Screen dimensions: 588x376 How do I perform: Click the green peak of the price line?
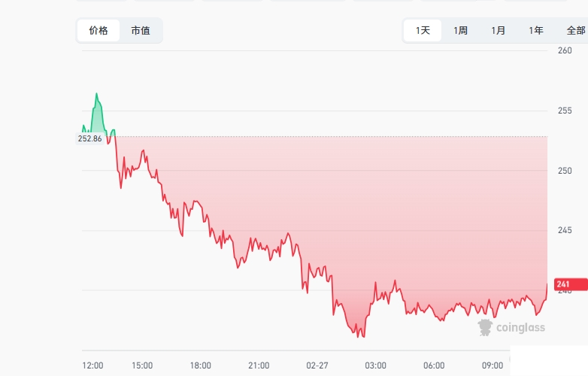tap(97, 94)
